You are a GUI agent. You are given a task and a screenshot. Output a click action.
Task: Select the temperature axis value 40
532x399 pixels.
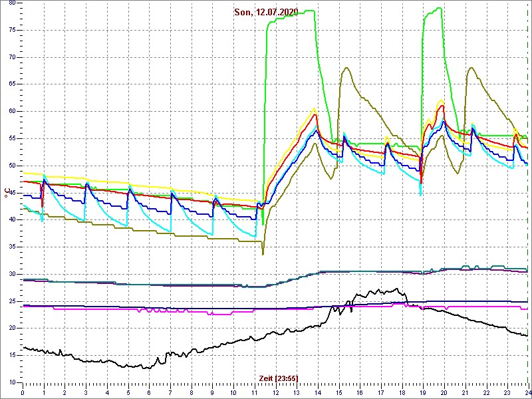[12, 220]
